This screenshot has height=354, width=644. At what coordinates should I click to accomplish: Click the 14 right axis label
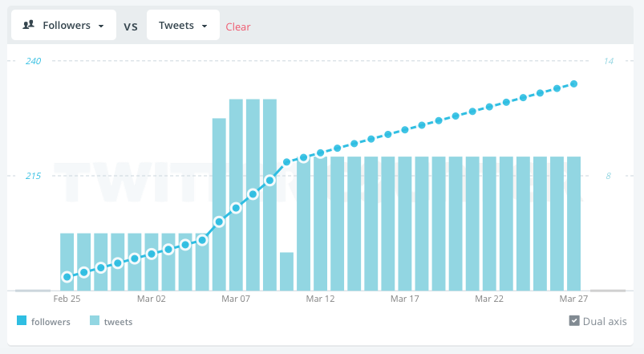click(608, 61)
